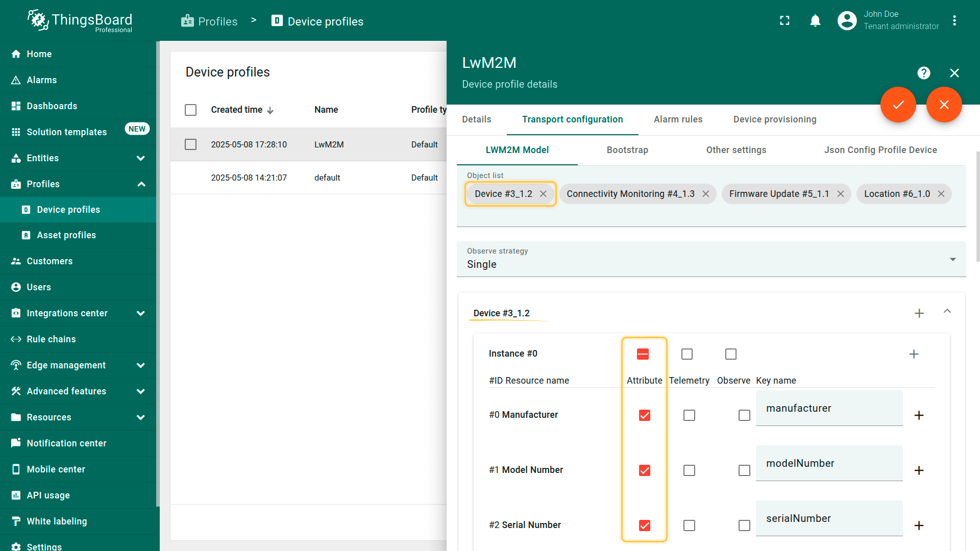Go to Asset profiles page

66,235
